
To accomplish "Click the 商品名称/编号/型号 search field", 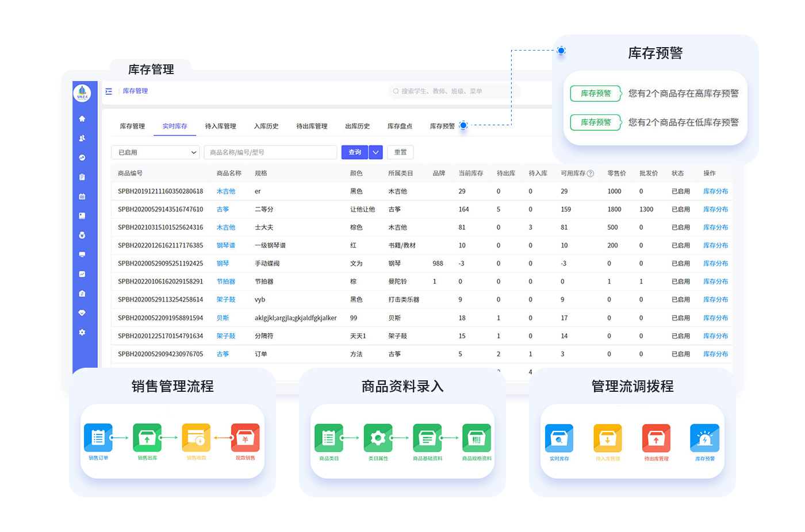I will tap(270, 152).
